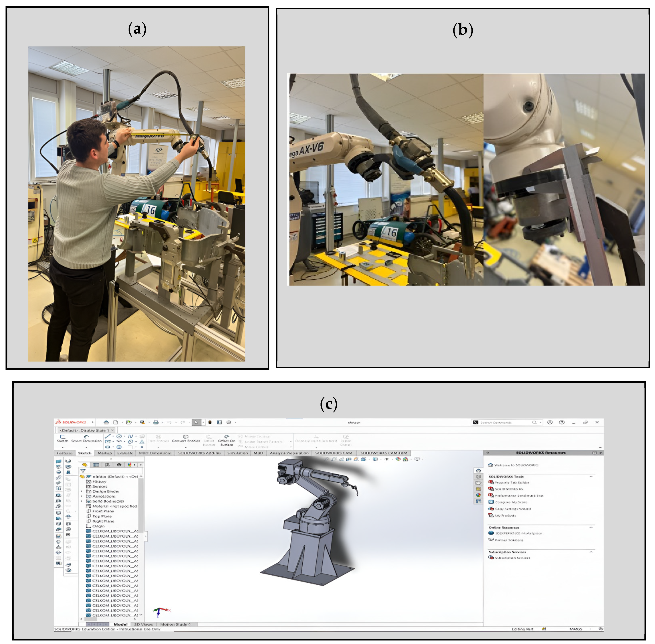Click the filter funnel icon in the tree

(83, 471)
